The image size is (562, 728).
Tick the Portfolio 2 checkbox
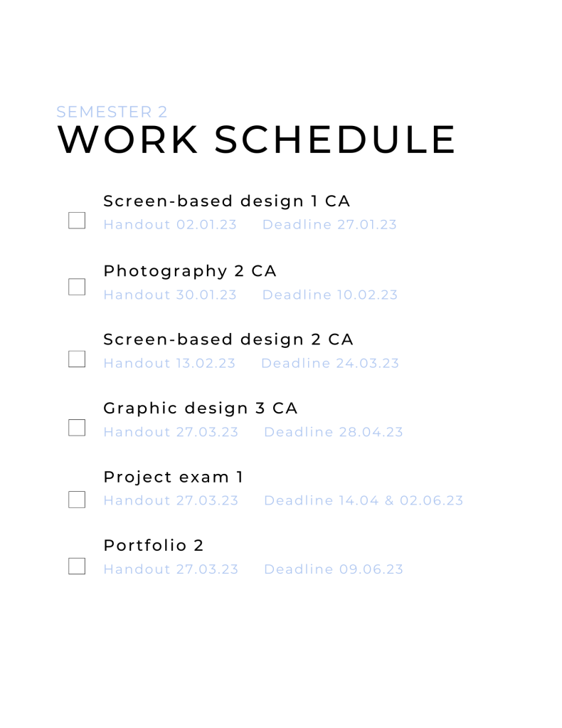click(77, 566)
